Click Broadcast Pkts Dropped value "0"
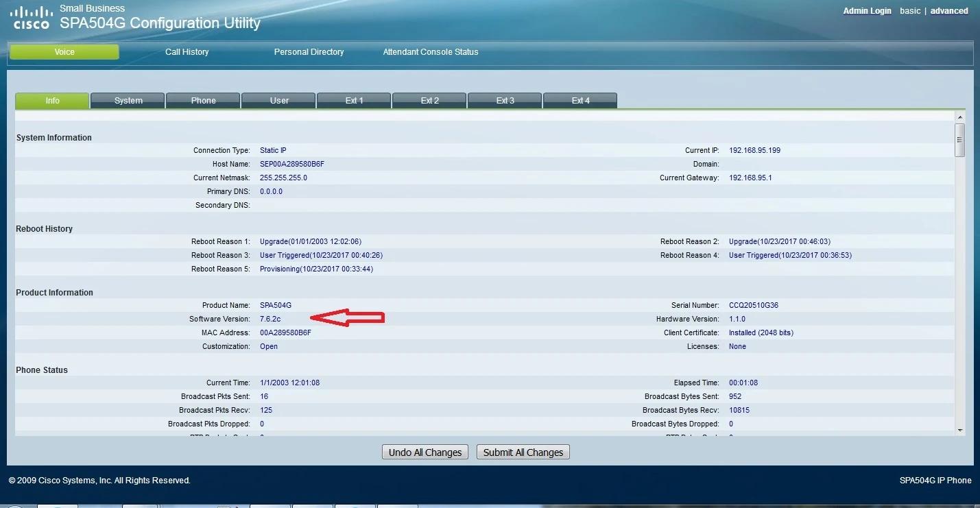 262,424
